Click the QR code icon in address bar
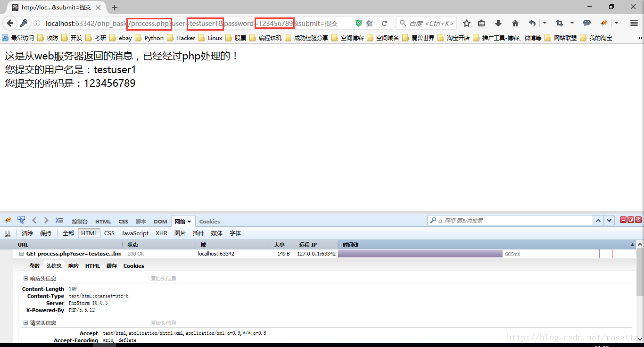The height and width of the screenshot is (347, 644). [369, 23]
